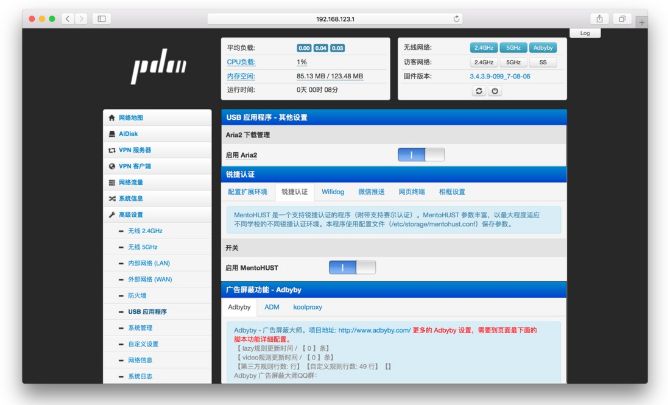Click Safari's sidebar toggle icon
The image size is (668, 405).
102,19
